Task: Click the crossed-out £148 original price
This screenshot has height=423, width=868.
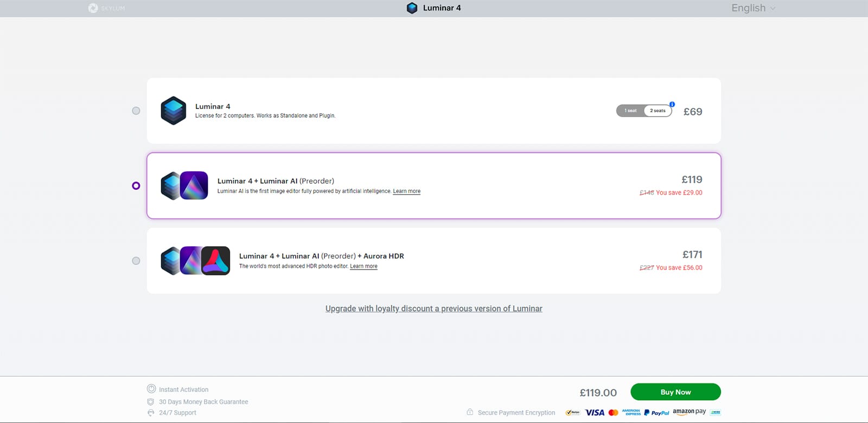Action: 647,193
